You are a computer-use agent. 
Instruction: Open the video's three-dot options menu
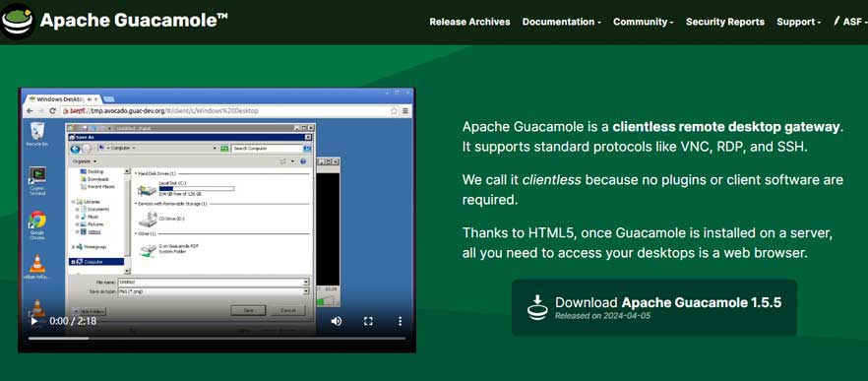[400, 321]
